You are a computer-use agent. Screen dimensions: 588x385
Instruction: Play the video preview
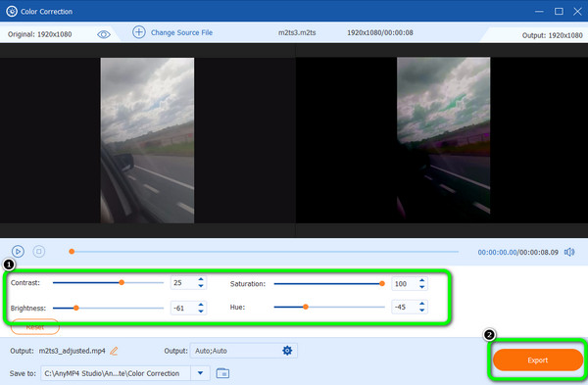tap(18, 251)
